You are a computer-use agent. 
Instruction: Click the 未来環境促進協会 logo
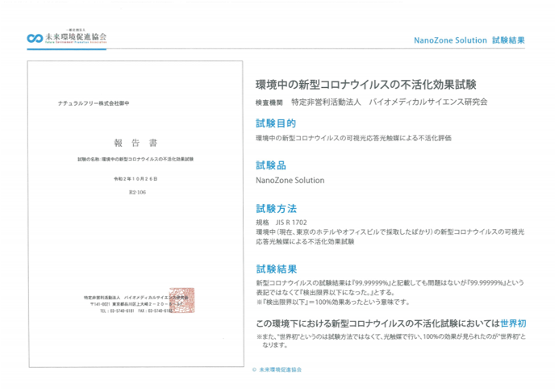coord(67,36)
